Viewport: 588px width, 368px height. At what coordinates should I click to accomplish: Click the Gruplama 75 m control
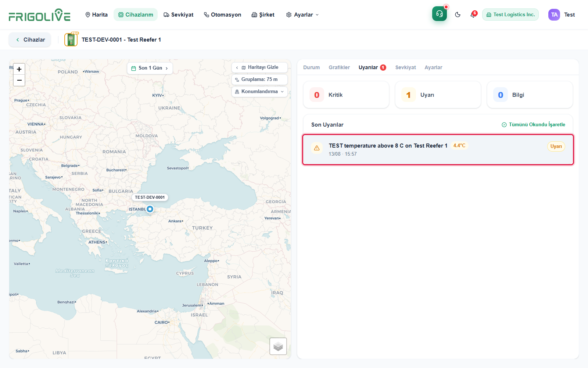(260, 79)
